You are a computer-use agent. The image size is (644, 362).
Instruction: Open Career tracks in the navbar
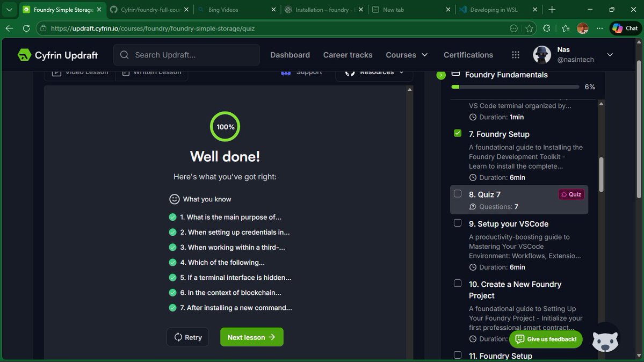pyautogui.click(x=348, y=55)
